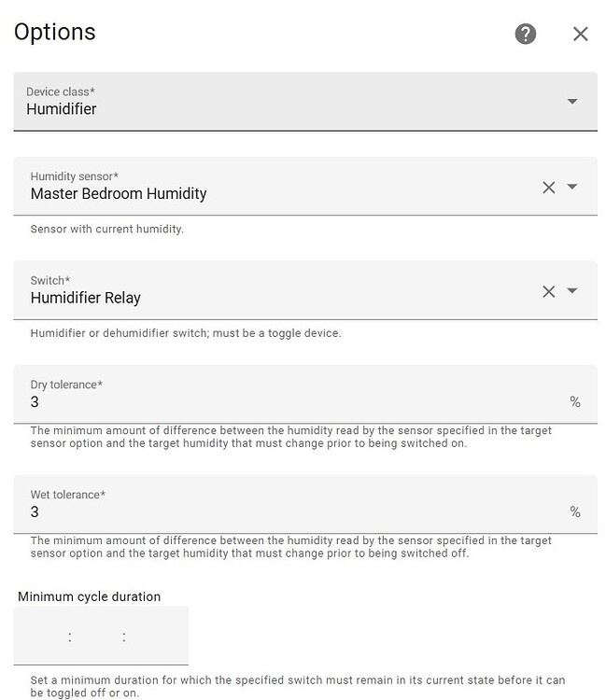606x700 pixels.
Task: Click the seconds box of Minimum cycle duration
Action: click(153, 637)
